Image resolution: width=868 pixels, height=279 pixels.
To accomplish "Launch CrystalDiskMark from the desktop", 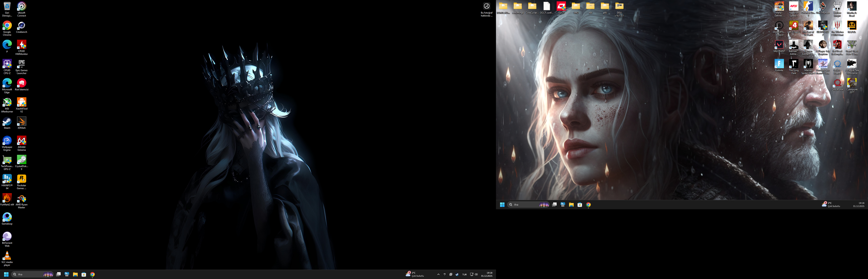I will pos(21,163).
